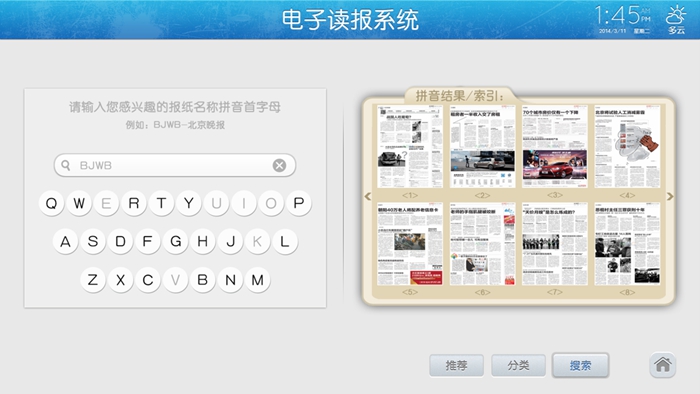
Task: Tap the M key on the keyboard
Action: coord(258,280)
